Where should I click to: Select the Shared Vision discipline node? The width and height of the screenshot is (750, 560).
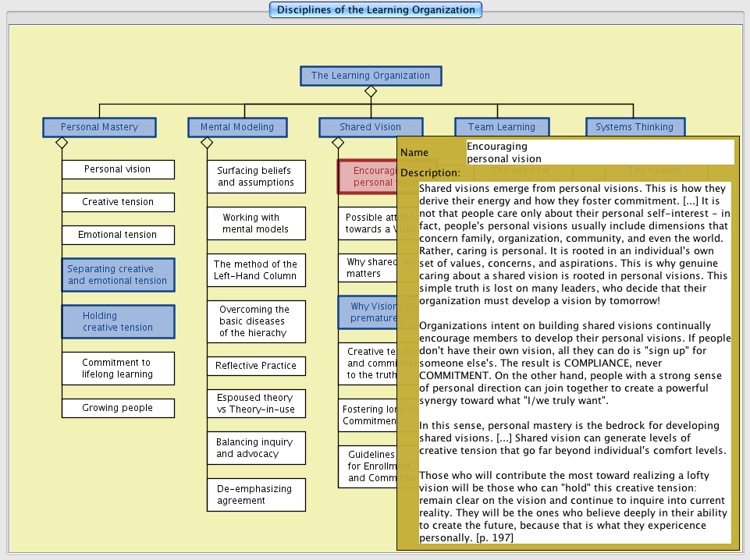click(370, 127)
